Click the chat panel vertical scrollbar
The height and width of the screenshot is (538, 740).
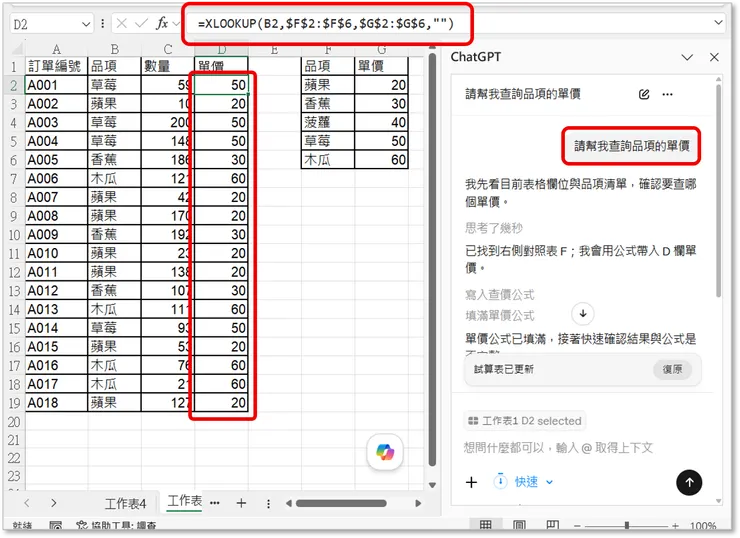[x=718, y=190]
